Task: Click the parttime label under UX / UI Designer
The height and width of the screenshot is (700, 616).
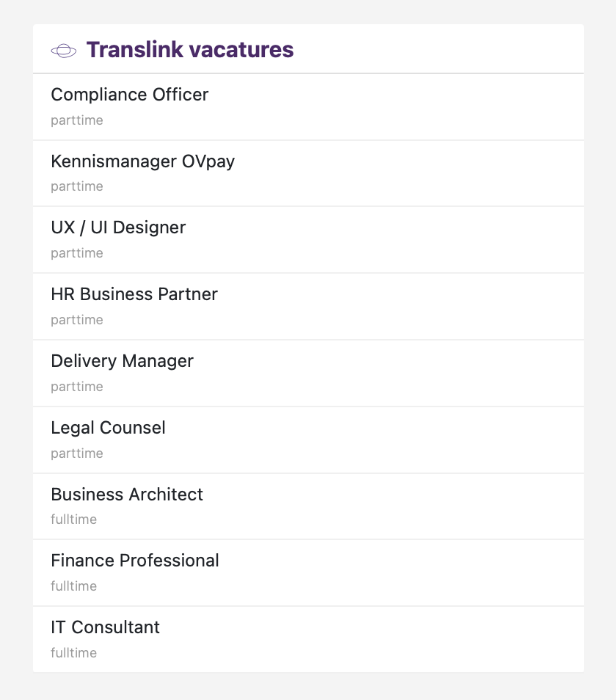Action: [x=77, y=253]
